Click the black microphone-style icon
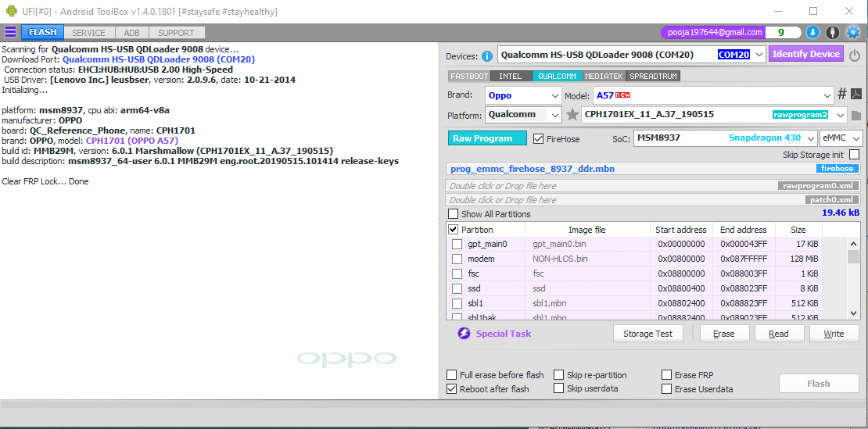868x429 pixels. (832, 32)
